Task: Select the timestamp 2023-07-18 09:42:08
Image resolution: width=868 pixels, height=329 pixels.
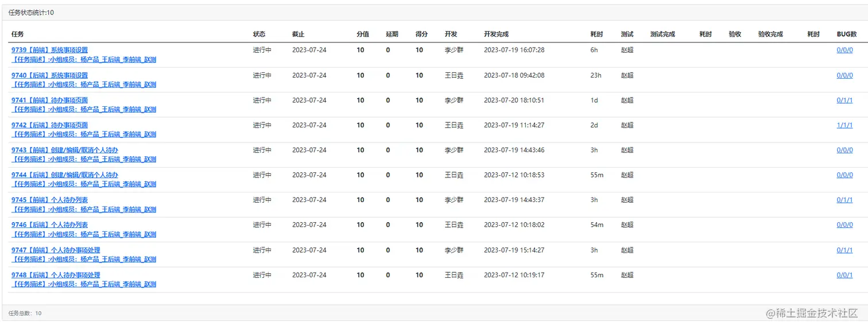Action: point(514,75)
